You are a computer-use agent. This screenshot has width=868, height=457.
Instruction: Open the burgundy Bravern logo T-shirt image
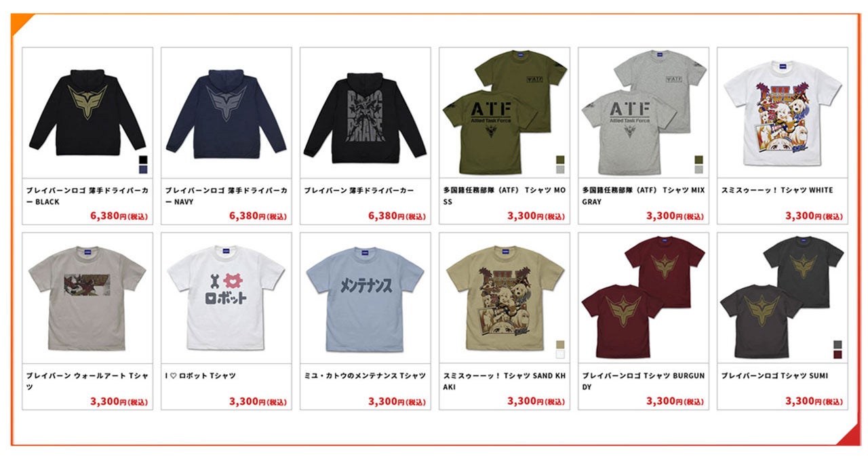643,297
